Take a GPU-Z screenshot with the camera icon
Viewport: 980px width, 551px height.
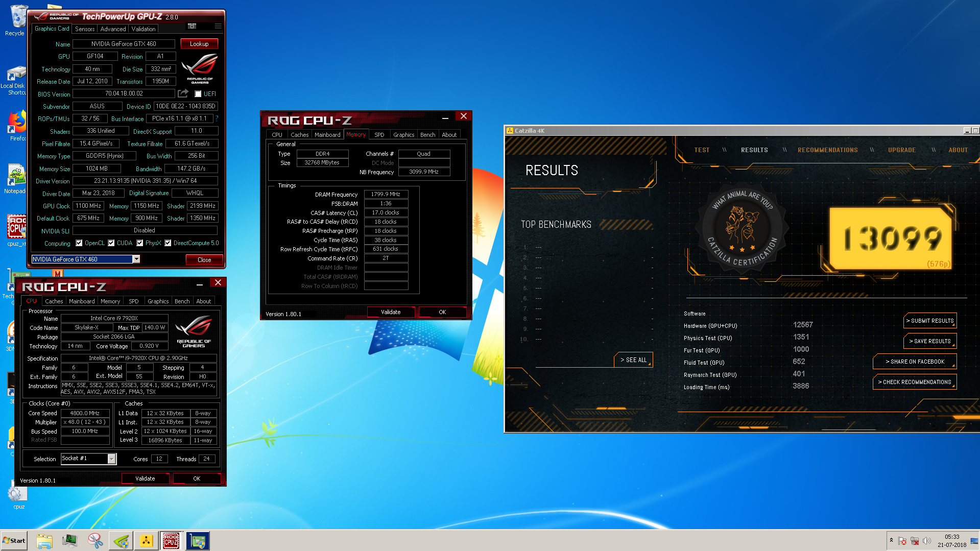[192, 26]
